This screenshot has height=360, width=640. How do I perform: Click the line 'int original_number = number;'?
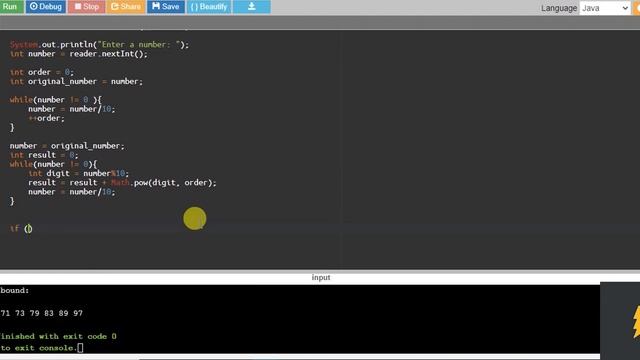click(76, 82)
